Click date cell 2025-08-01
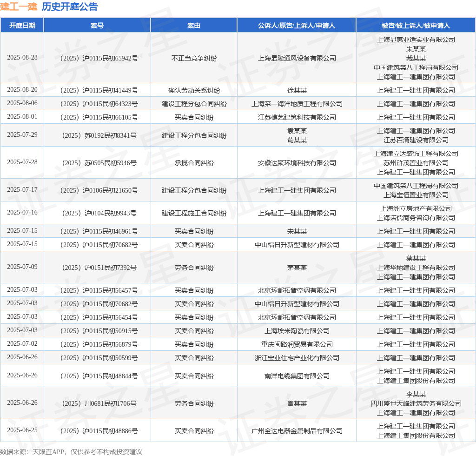476x456 pixels. (22, 117)
